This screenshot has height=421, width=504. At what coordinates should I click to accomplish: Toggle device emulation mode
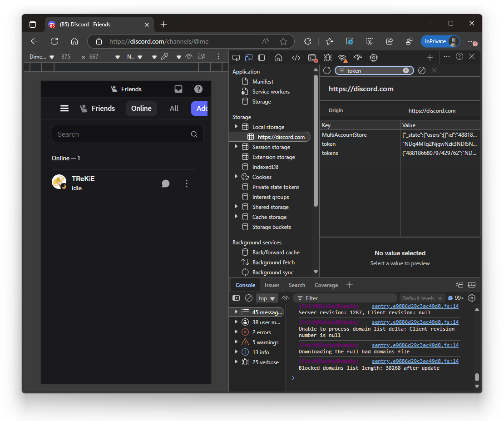pyautogui.click(x=249, y=58)
